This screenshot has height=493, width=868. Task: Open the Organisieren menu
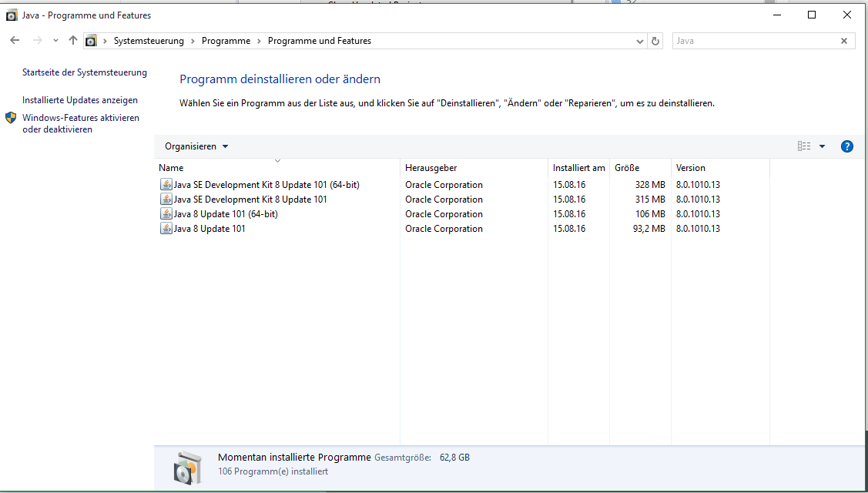coord(196,146)
